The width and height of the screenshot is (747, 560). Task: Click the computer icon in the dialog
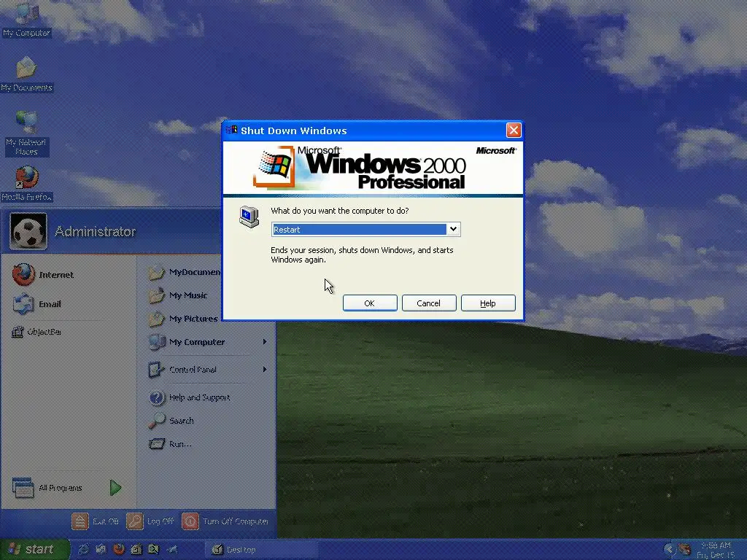click(x=249, y=217)
